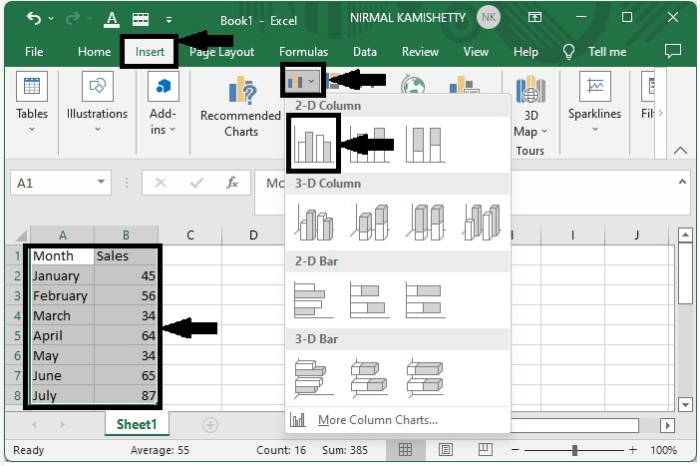Click the formula bar Cancel X icon
Viewport: 700px width, 466px height.
(x=160, y=183)
